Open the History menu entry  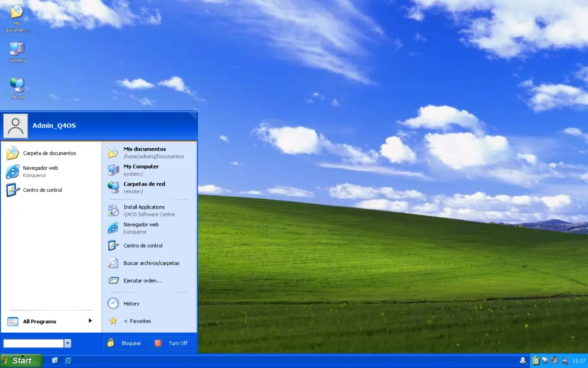130,303
